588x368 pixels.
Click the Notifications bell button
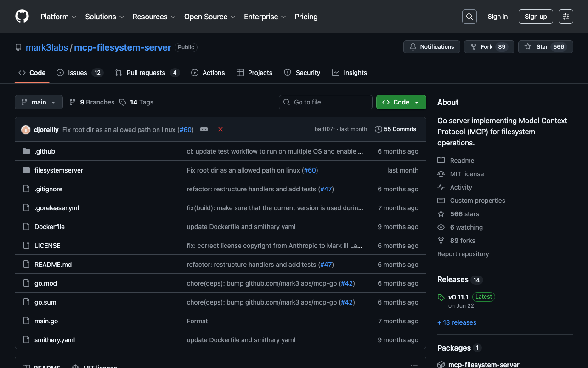pyautogui.click(x=431, y=47)
